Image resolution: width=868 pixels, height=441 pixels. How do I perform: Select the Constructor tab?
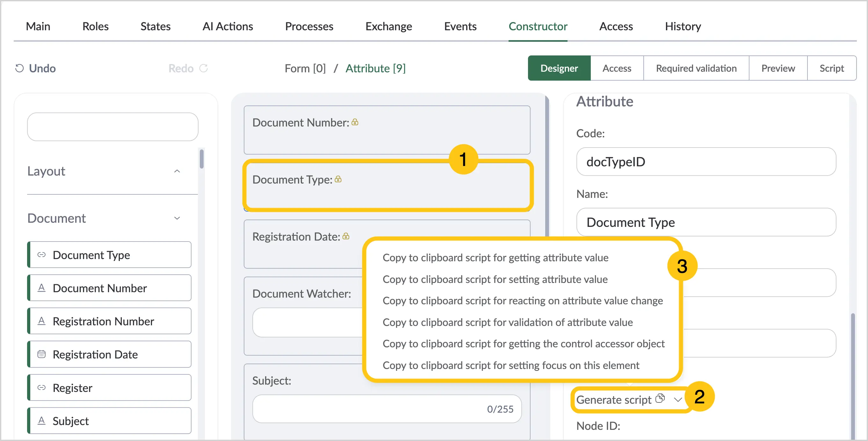tap(538, 26)
